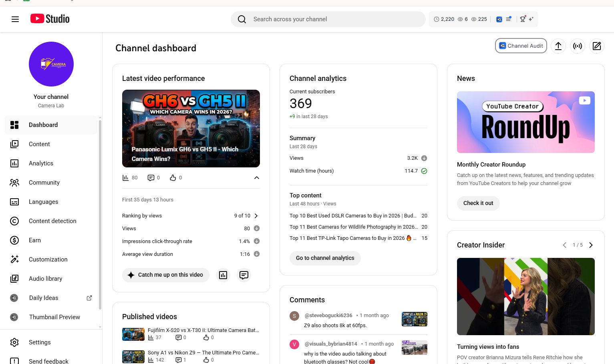Open the Daily Ideas external link icon
Viewport: 614px width, 364px height.
[x=89, y=298]
